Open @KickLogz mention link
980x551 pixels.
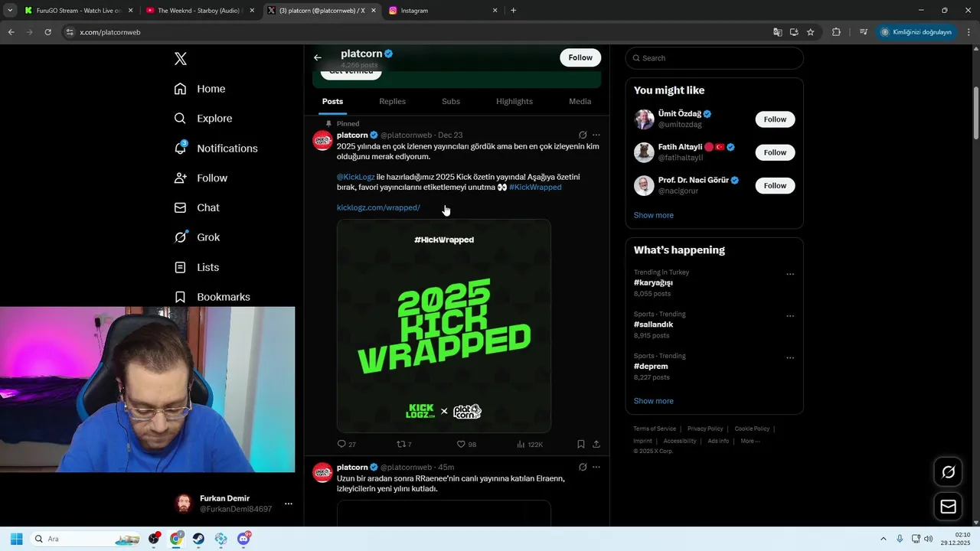(355, 177)
